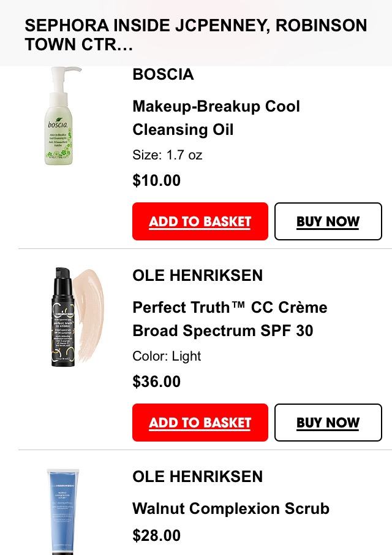Click the light CC Crème color swatch smear
Viewport: 392px width, 555px height.
tap(91, 315)
